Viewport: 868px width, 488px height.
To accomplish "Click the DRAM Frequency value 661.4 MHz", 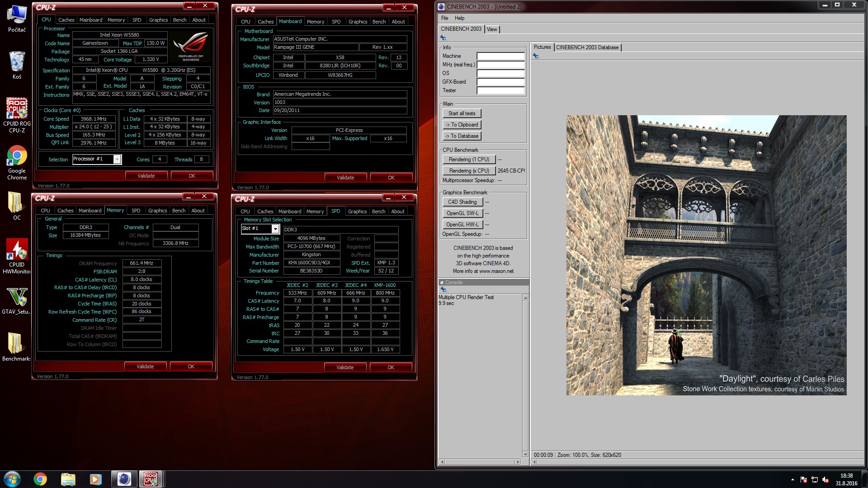I will pyautogui.click(x=142, y=263).
